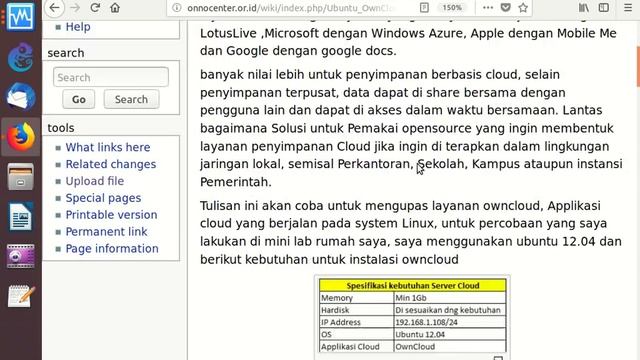Click the page vertical scrollbar thumb
The width and height of the screenshot is (640, 360).
[638, 67]
